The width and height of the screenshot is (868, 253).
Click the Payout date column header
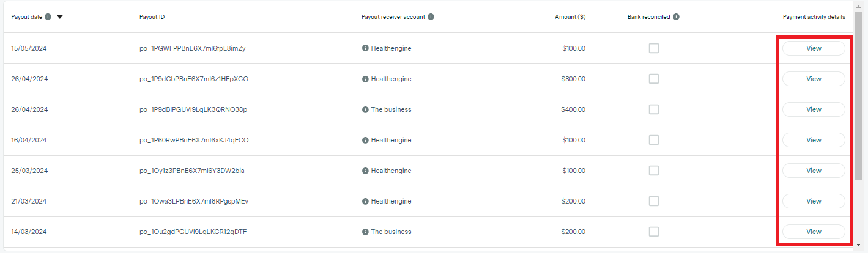point(27,17)
